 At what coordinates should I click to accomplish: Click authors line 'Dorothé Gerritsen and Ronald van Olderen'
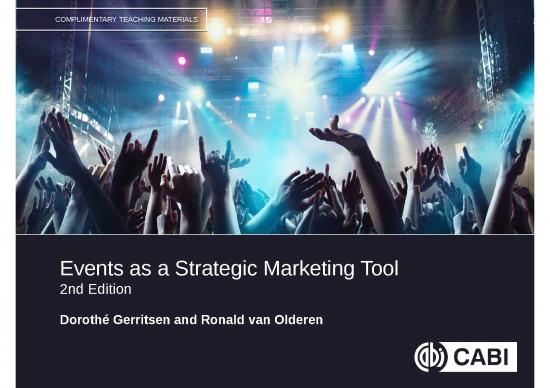coord(191,320)
